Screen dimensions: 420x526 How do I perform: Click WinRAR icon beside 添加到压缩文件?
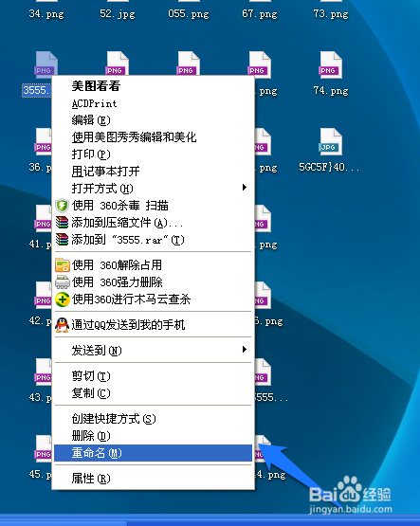point(62,223)
